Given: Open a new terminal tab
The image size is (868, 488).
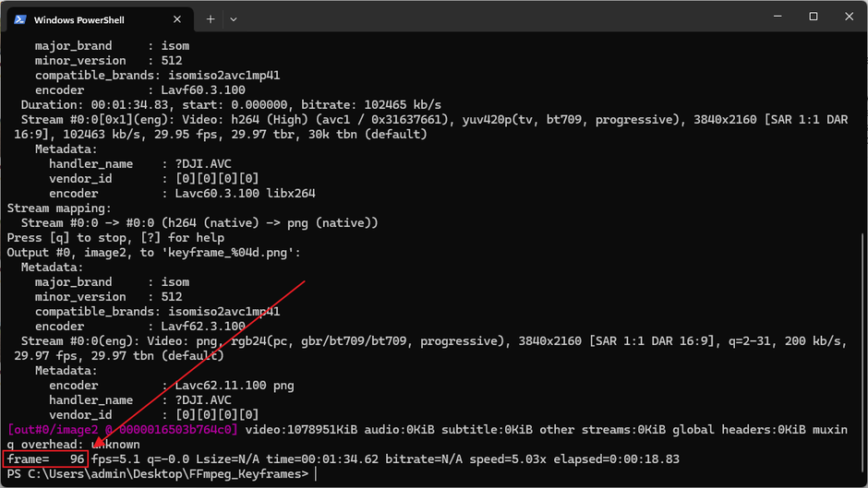Looking at the screenshot, I should (211, 19).
